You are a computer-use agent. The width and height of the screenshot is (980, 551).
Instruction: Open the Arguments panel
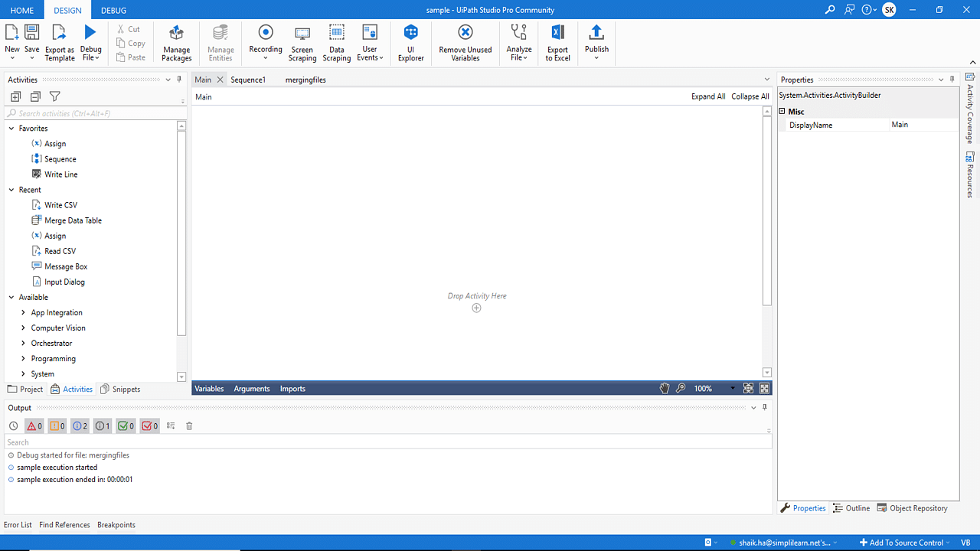[x=252, y=389]
